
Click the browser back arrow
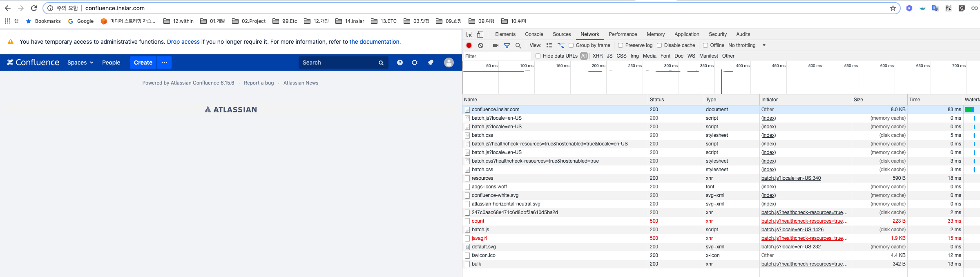tap(8, 8)
